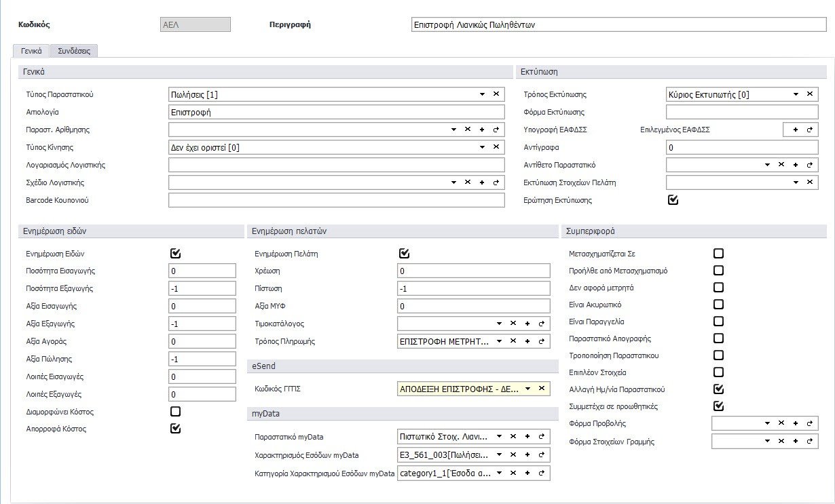
Task: Click refresh icon next to Παραστατικό myData
Action: [541, 437]
